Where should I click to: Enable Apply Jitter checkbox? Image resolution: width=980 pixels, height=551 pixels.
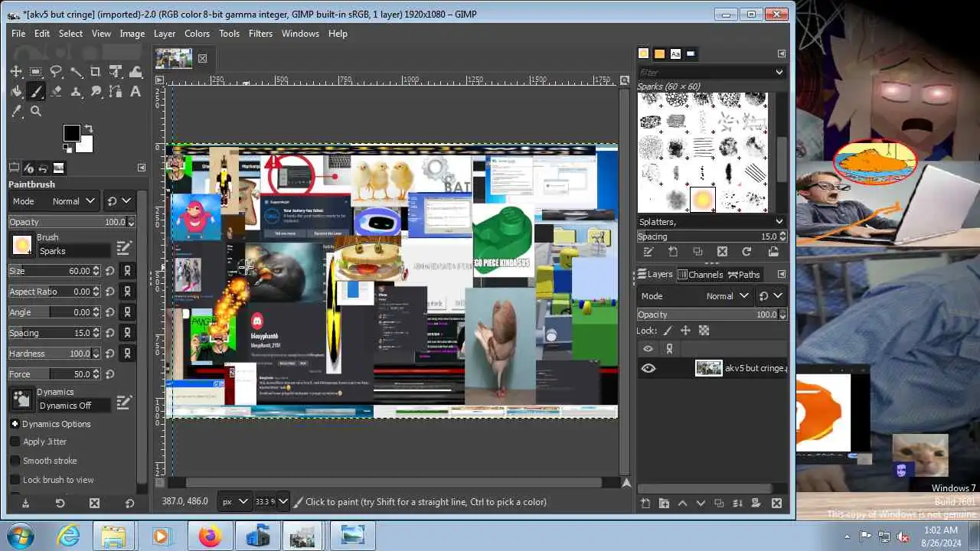pyautogui.click(x=15, y=442)
